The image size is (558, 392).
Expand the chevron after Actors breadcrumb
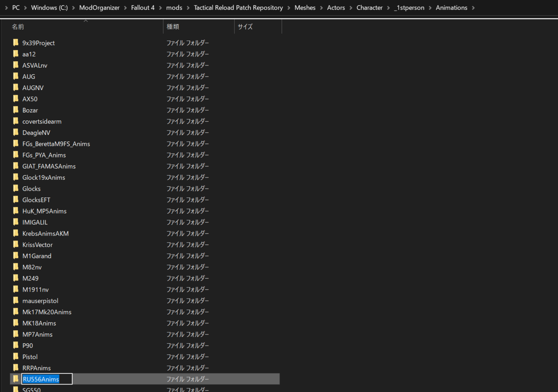tap(351, 8)
